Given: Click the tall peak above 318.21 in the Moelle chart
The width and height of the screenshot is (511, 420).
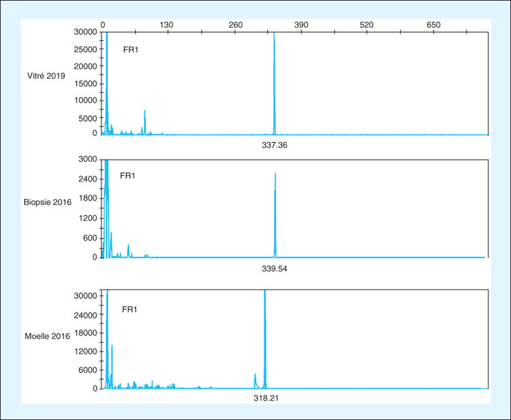Looking at the screenshot, I should [x=265, y=338].
